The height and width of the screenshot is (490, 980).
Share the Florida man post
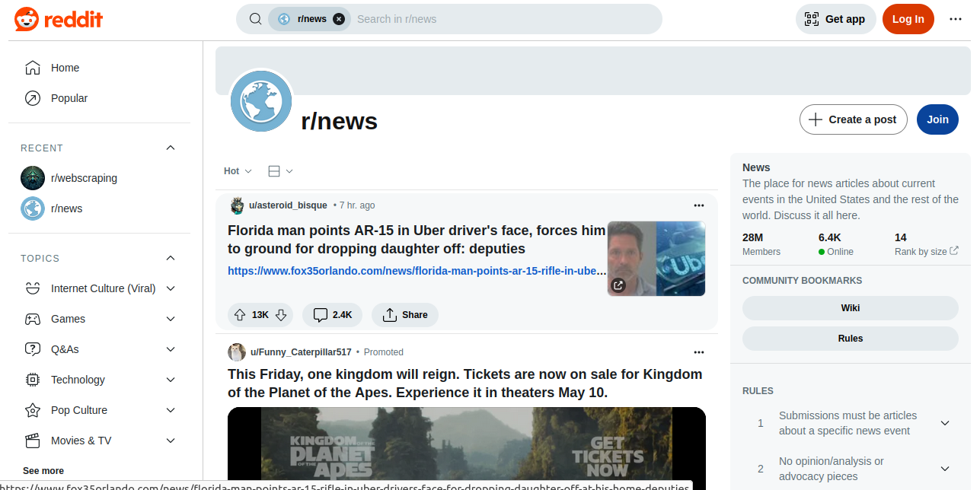point(405,315)
